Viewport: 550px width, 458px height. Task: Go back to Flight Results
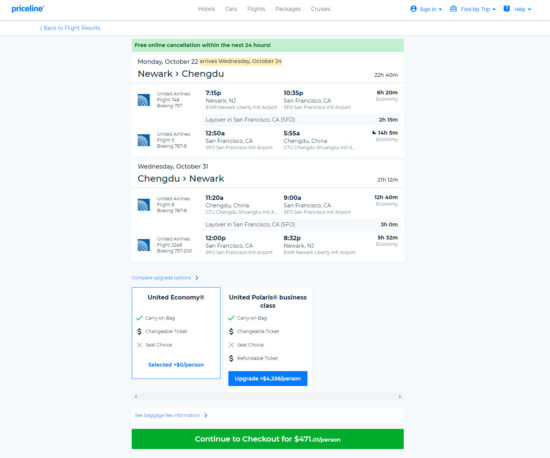tap(70, 28)
